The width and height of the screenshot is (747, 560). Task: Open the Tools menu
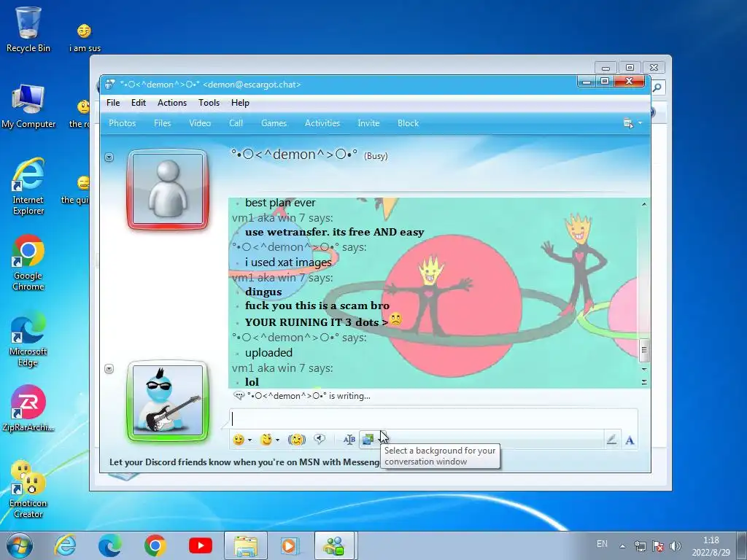coord(209,103)
